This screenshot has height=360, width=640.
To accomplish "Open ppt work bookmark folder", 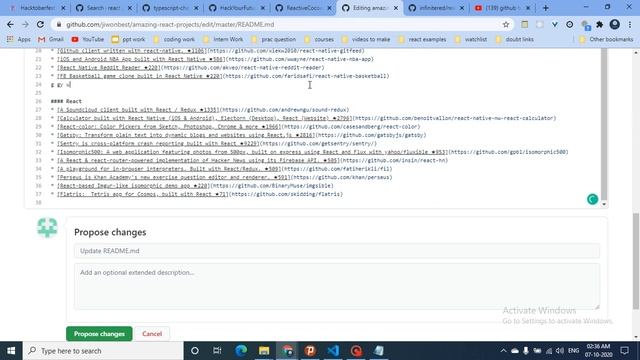I will [129, 39].
